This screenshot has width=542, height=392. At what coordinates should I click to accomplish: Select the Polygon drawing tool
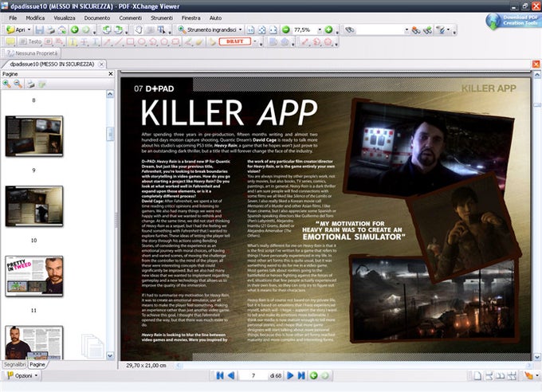[x=164, y=42]
